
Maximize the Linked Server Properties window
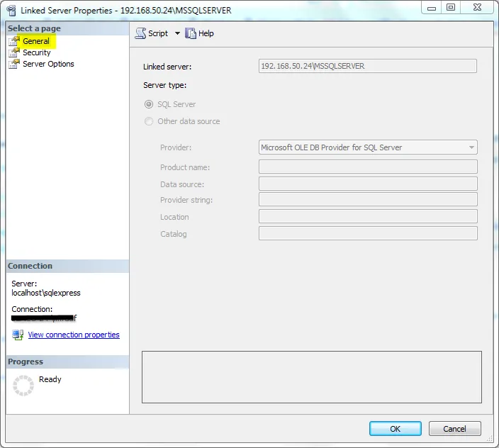[451, 8]
